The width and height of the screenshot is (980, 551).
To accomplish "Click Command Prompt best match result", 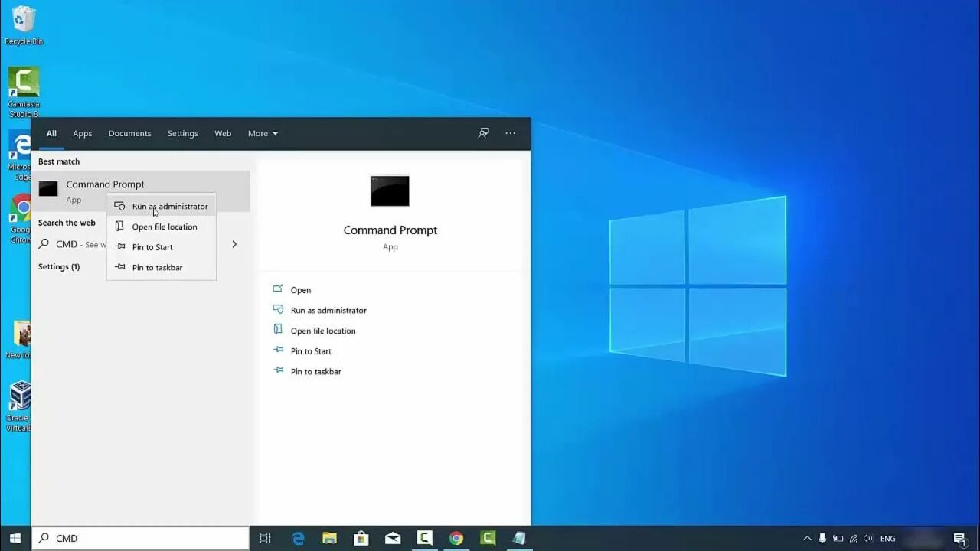I will pyautogui.click(x=140, y=191).
